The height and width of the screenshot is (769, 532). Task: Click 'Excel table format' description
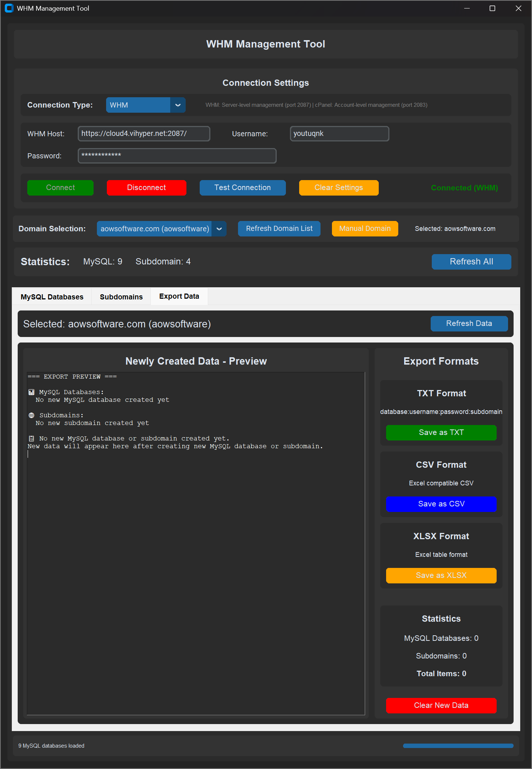pyautogui.click(x=441, y=555)
